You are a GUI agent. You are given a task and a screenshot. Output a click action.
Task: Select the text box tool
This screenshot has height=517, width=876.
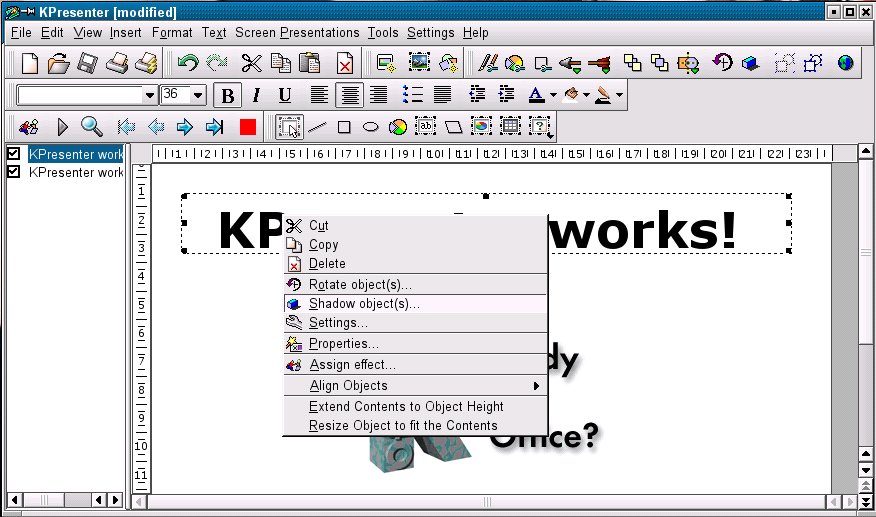click(426, 127)
